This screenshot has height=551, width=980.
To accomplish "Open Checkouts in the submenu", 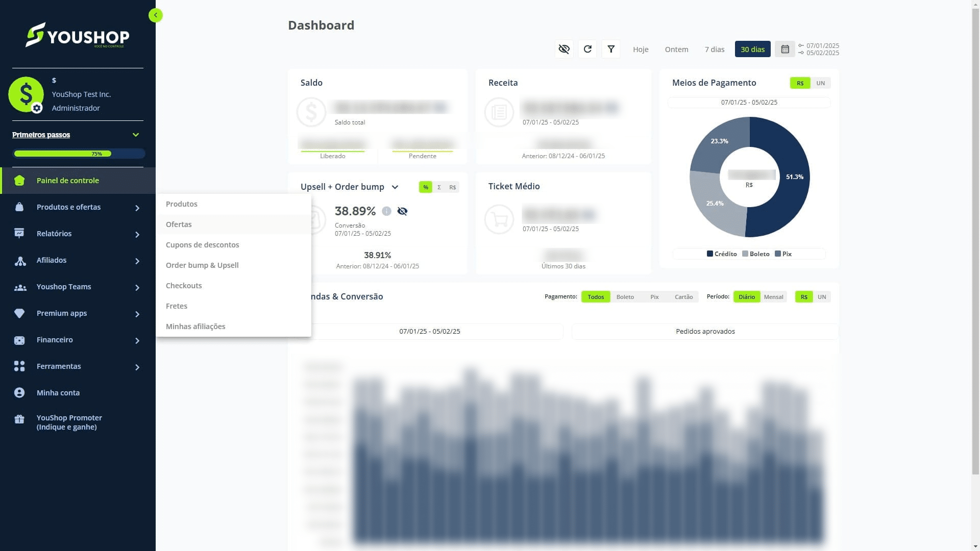I will pyautogui.click(x=233, y=286).
